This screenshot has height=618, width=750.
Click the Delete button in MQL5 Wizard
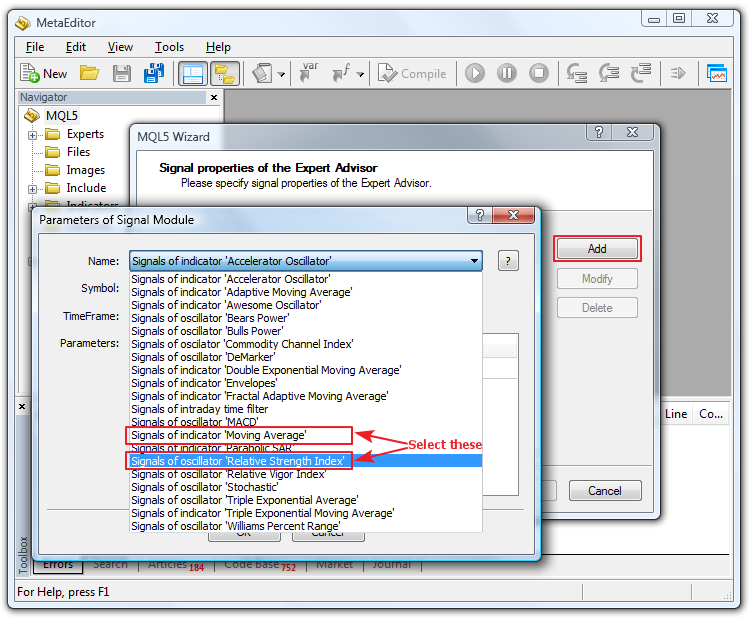pyautogui.click(x=597, y=308)
